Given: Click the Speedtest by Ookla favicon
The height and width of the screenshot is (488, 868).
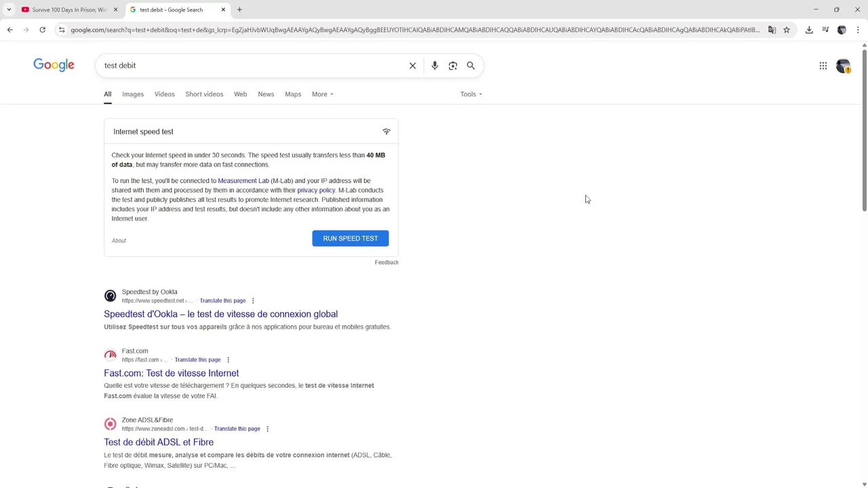Looking at the screenshot, I should [x=110, y=296].
